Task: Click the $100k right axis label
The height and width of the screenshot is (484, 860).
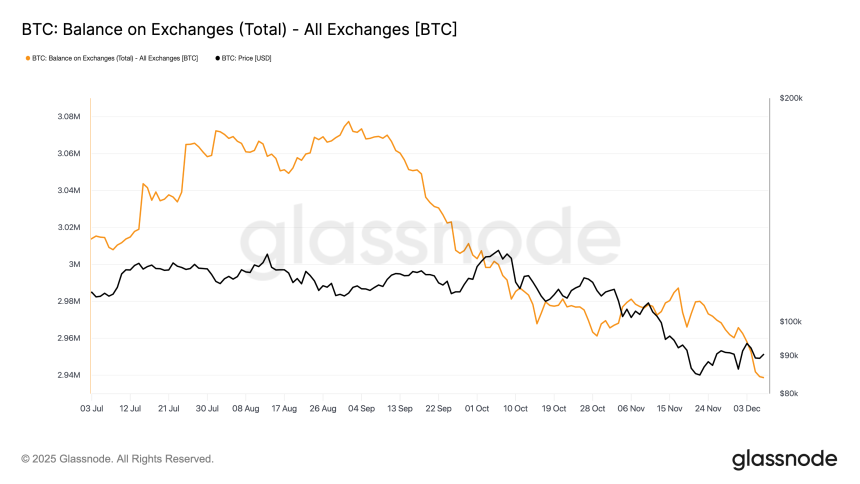Action: pos(792,321)
